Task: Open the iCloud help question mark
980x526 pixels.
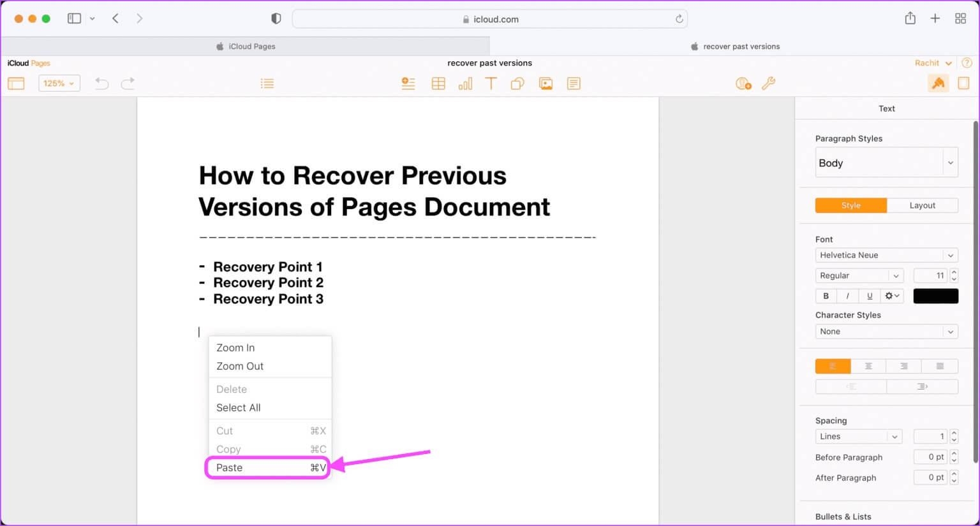Action: 967,63
